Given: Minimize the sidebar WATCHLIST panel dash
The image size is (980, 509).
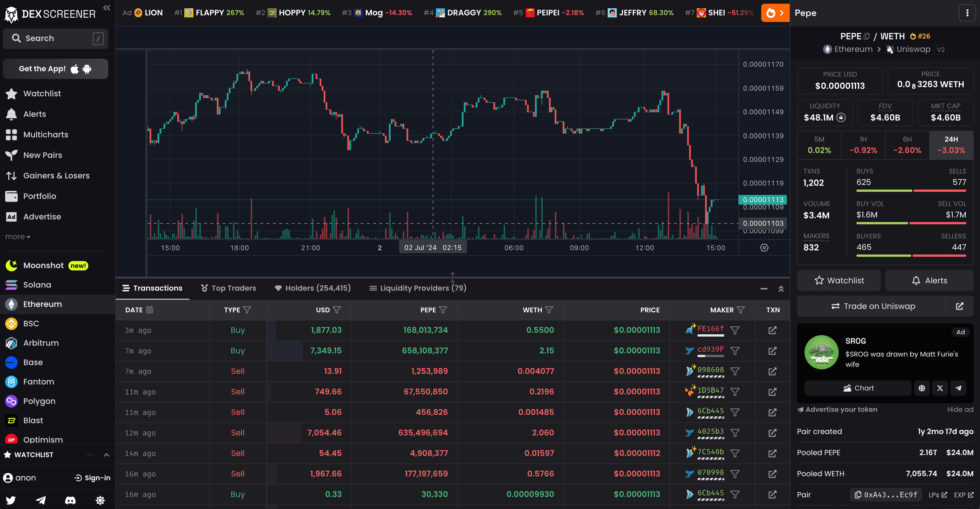Looking at the screenshot, I should pos(90,455).
